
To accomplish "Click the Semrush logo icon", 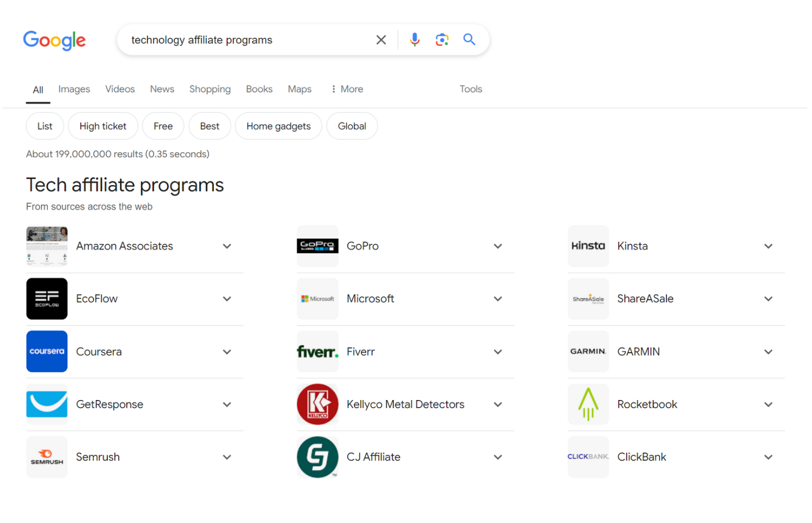I will point(47,457).
